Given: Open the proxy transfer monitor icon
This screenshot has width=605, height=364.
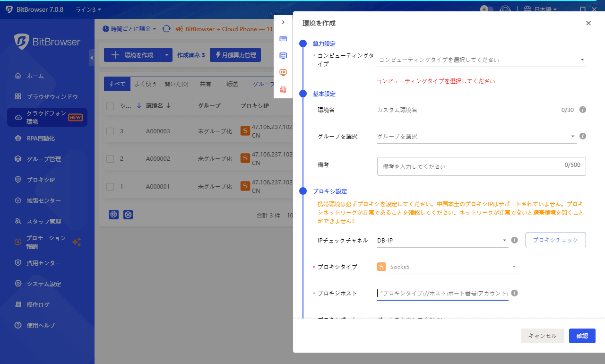Looking at the screenshot, I should tap(283, 55).
